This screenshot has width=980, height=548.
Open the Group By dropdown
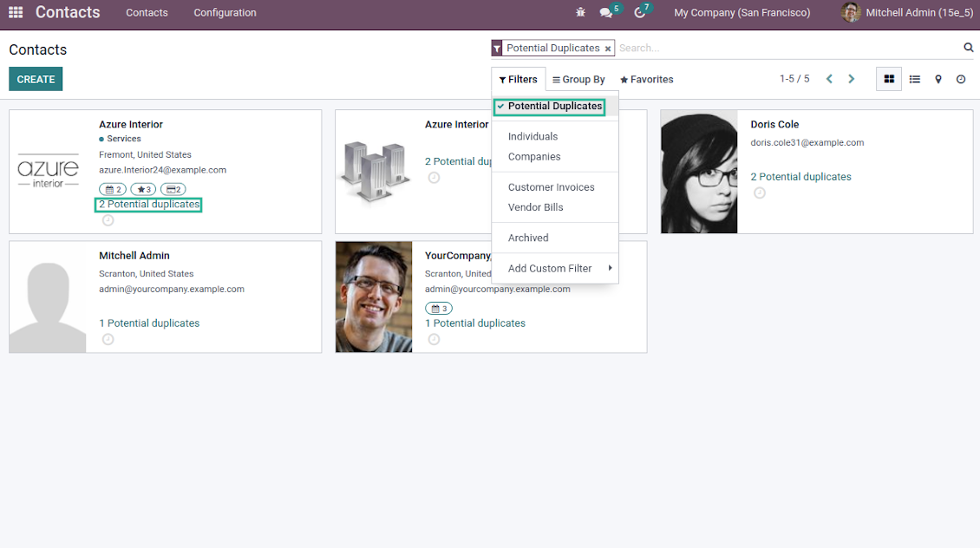pyautogui.click(x=578, y=80)
